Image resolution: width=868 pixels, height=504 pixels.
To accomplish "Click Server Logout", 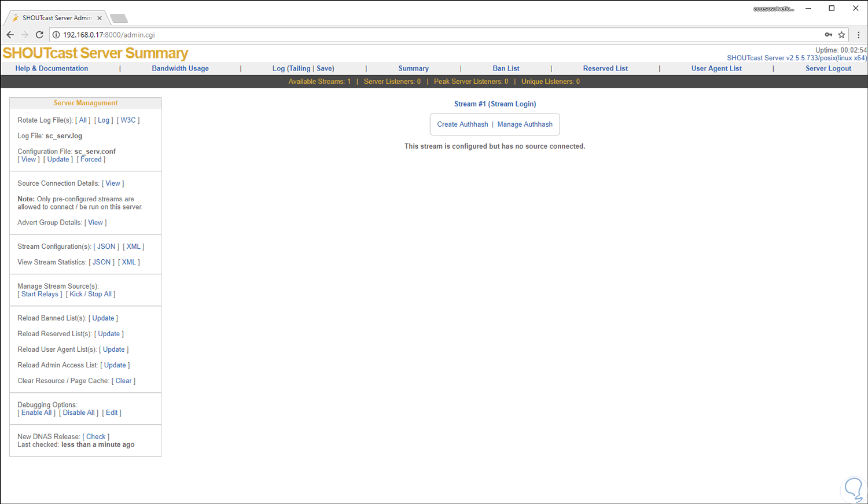I will coord(828,68).
